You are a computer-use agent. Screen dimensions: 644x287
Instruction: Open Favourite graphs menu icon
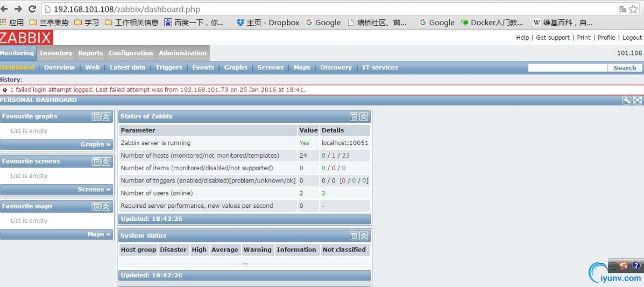pos(96,117)
